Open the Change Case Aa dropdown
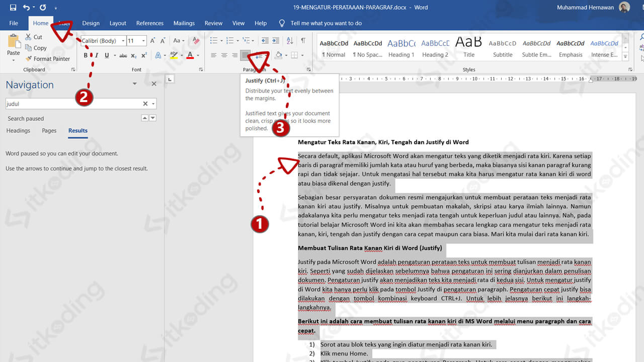 coord(179,41)
